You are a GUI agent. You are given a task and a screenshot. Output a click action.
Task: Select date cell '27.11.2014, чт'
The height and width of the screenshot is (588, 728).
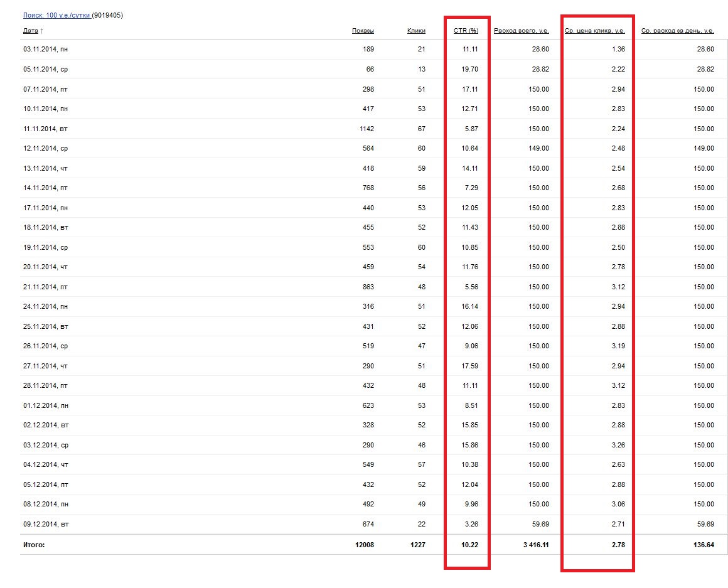[x=45, y=366]
